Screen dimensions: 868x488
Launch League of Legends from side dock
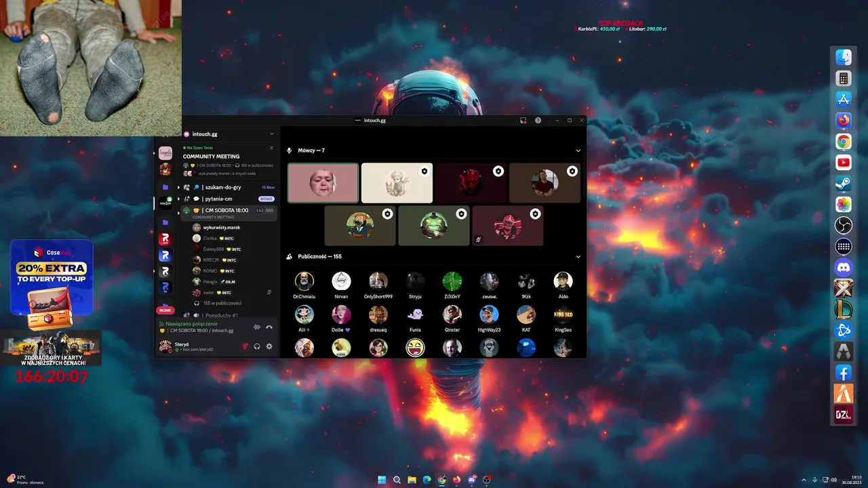(x=844, y=309)
